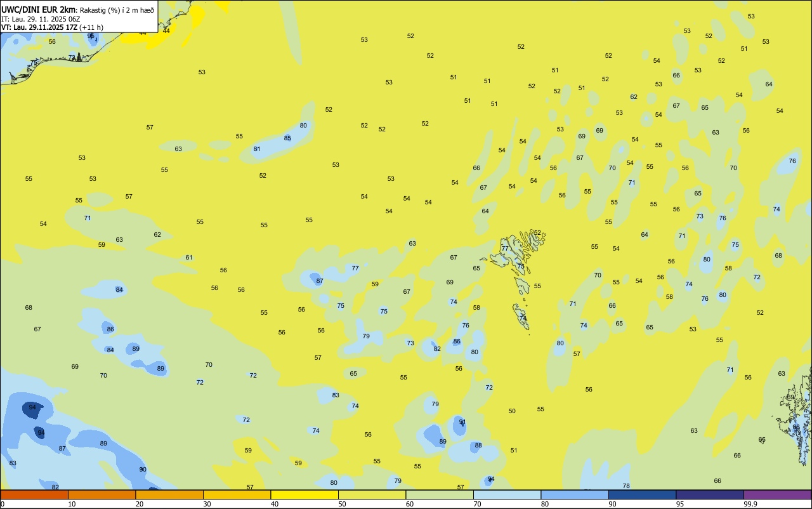Click the 'UWC/DINI EUR 2km' title text
The width and height of the screenshot is (812, 509).
click(x=38, y=10)
